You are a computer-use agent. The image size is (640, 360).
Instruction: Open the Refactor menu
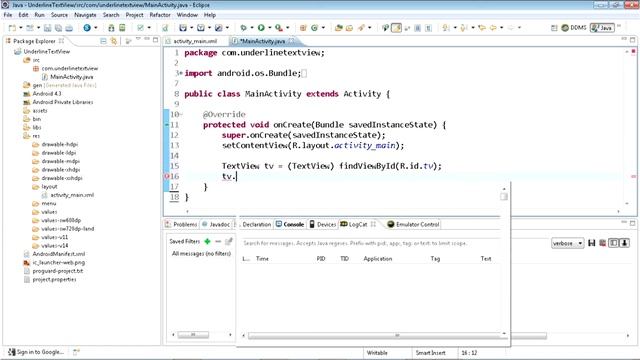tap(160, 15)
